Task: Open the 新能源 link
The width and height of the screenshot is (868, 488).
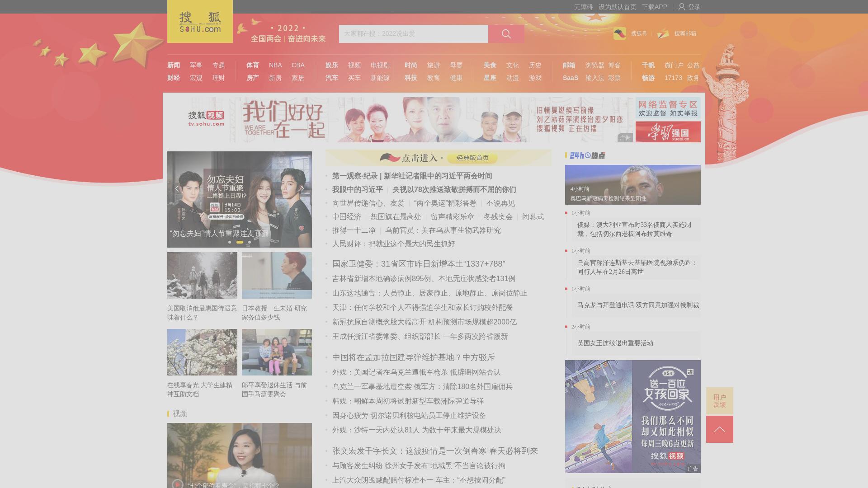Action: tap(380, 78)
